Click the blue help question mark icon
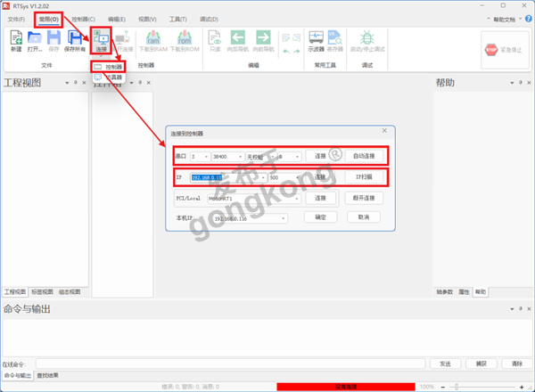 click(528, 19)
